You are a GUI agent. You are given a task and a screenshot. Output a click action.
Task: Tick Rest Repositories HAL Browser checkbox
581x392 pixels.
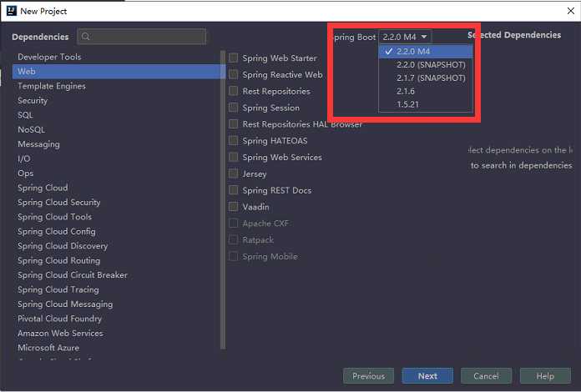click(x=234, y=123)
